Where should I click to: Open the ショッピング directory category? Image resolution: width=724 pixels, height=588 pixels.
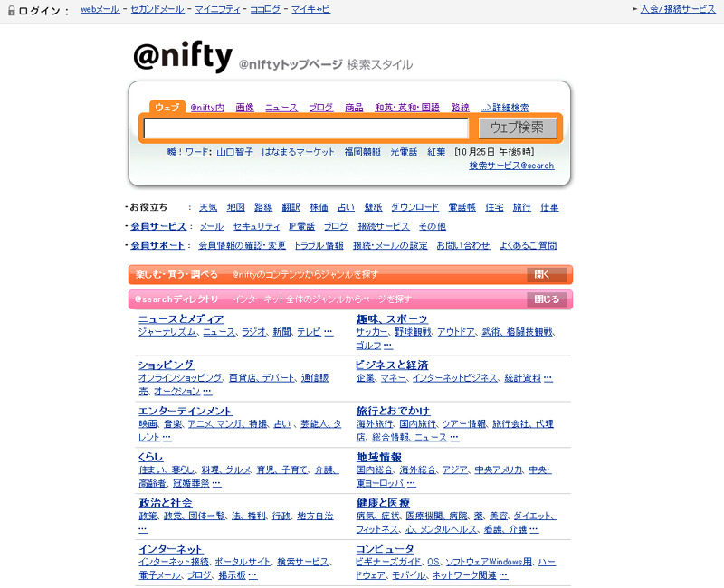tap(167, 365)
